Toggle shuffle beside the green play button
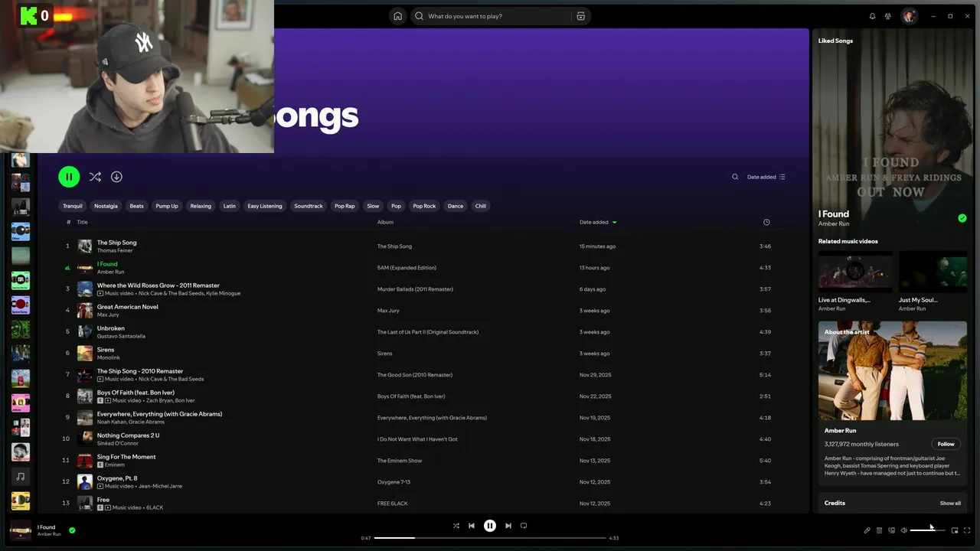Screen dimensions: 980x551 coord(95,177)
